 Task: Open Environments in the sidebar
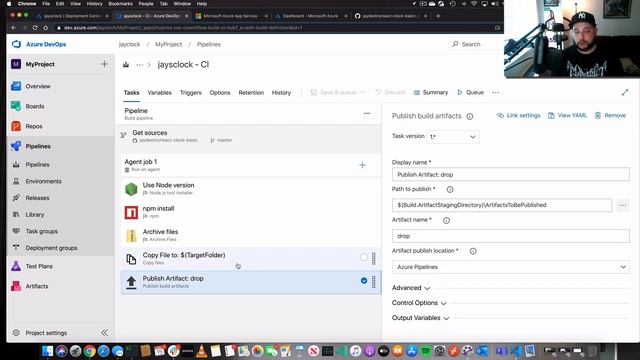pos(43,181)
